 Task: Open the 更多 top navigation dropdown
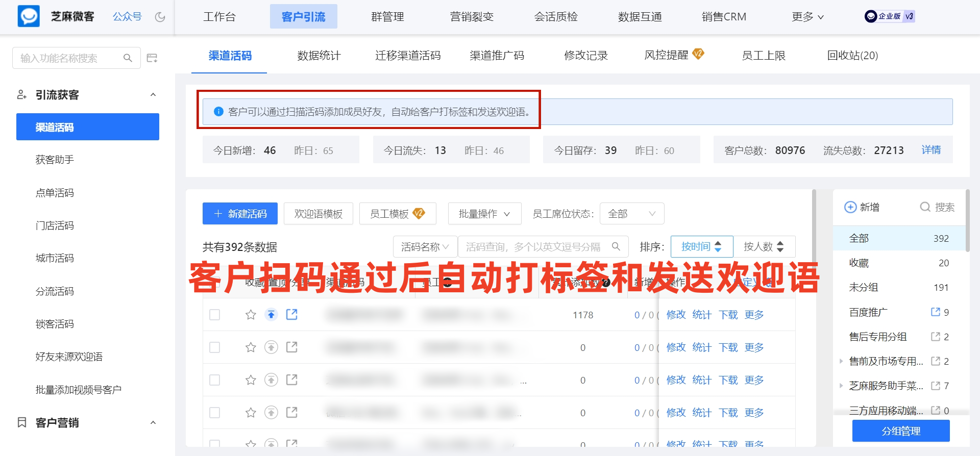coord(807,17)
